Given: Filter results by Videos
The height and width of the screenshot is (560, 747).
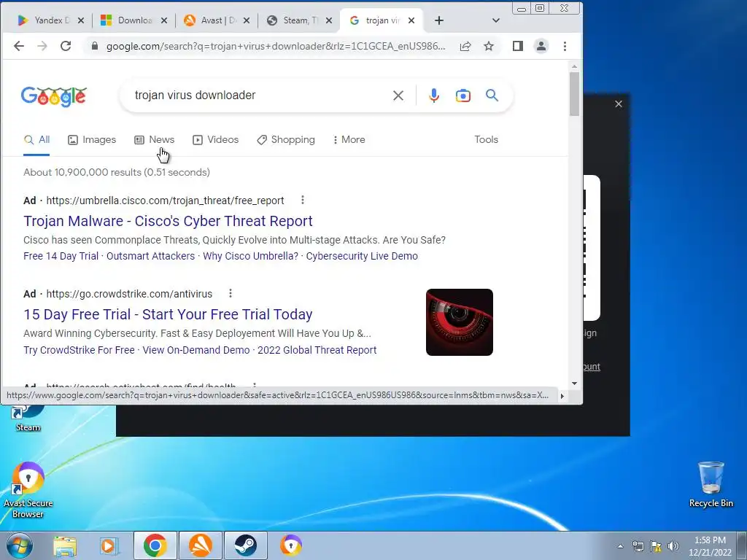Looking at the screenshot, I should (x=215, y=139).
